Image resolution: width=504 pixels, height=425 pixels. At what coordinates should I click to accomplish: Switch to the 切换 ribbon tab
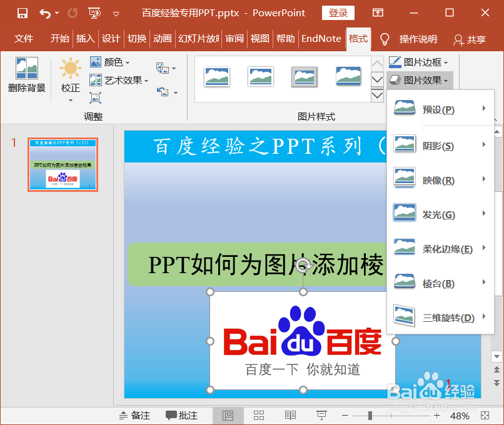[137, 39]
